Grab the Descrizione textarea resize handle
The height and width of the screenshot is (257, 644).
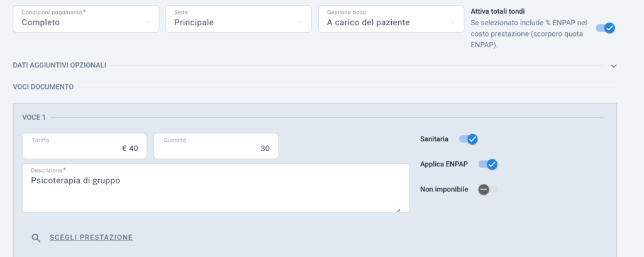pos(398,210)
